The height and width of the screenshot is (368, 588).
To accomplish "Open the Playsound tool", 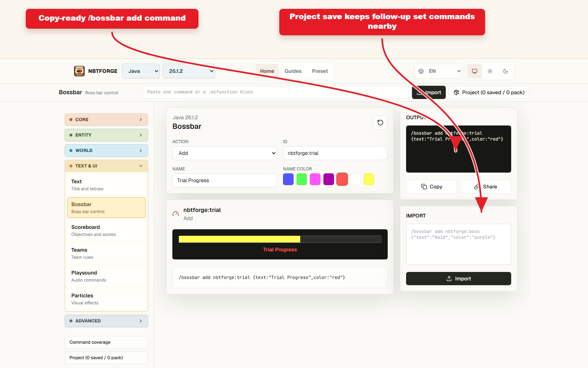I will coord(106,276).
